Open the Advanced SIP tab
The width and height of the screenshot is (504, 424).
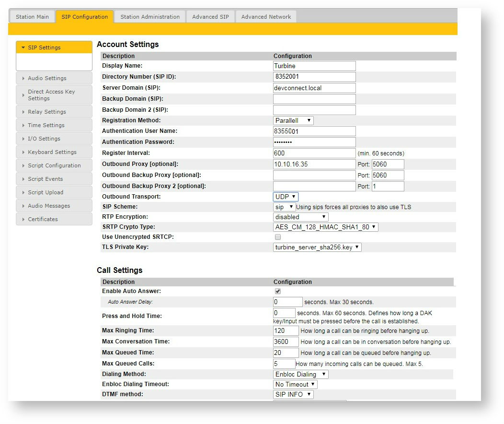[210, 16]
